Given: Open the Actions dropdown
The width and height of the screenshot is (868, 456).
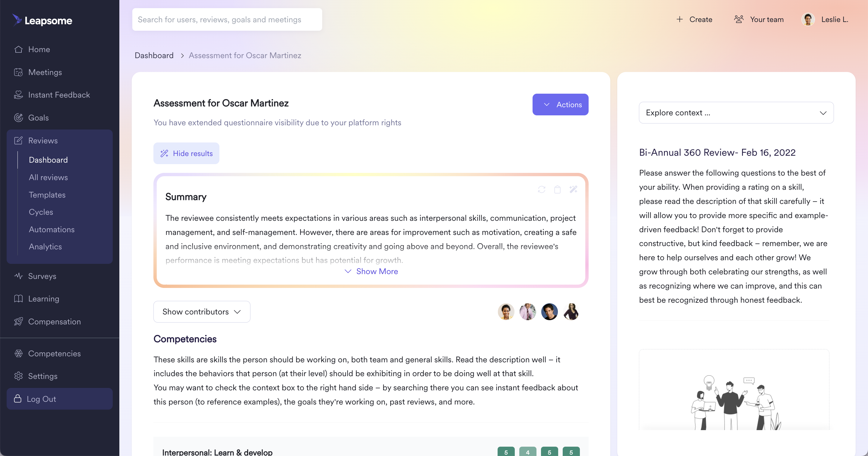Looking at the screenshot, I should 560,105.
